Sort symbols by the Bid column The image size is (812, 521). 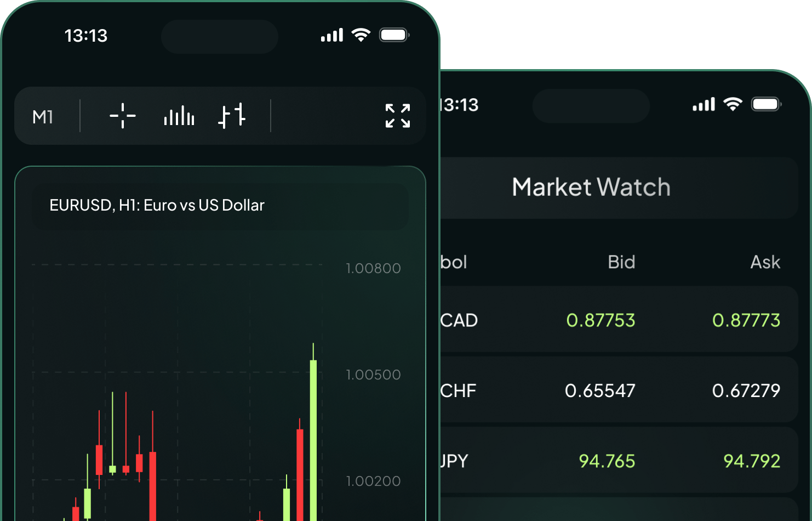(x=621, y=262)
